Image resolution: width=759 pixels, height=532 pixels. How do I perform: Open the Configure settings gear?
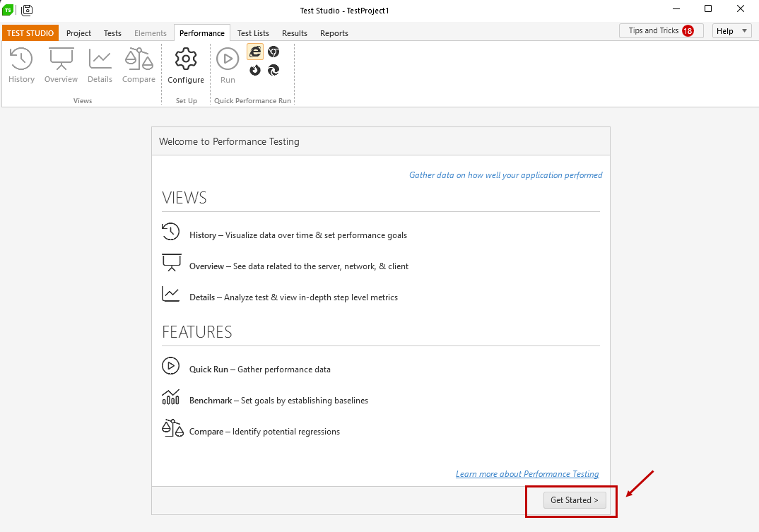(186, 66)
